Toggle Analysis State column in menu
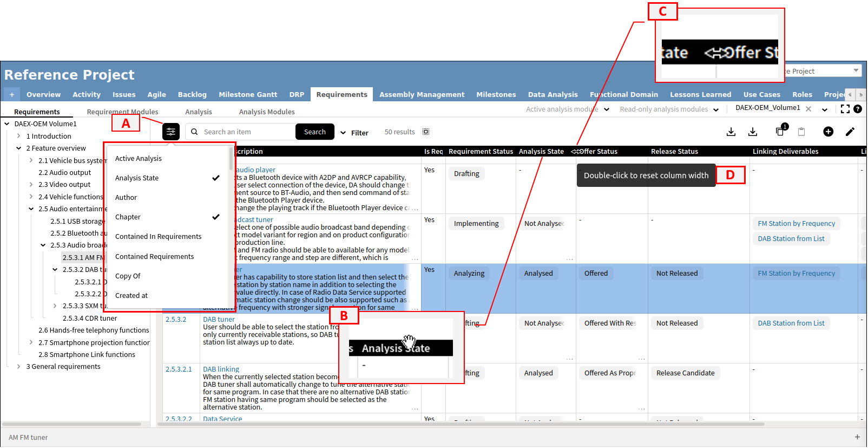 167,178
